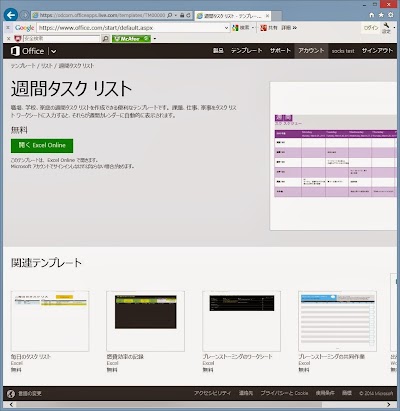Expand 詳細 more options on Google toolbar
This screenshot has width=400, height=411.
click(289, 28)
